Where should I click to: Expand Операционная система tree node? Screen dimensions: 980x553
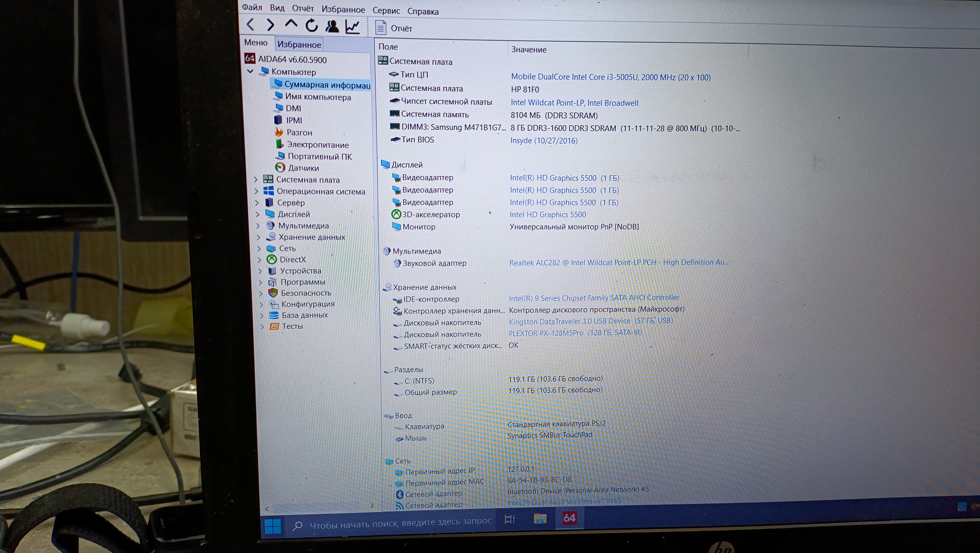tap(256, 191)
